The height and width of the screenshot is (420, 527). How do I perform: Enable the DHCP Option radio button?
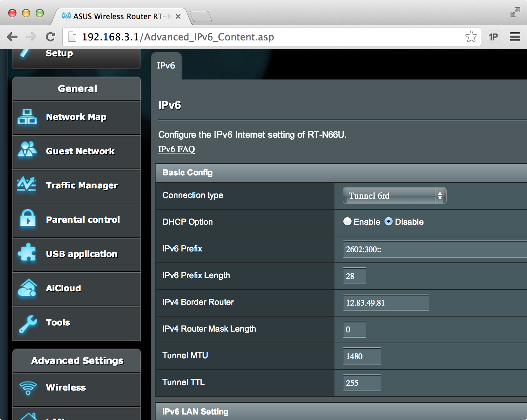coord(347,222)
